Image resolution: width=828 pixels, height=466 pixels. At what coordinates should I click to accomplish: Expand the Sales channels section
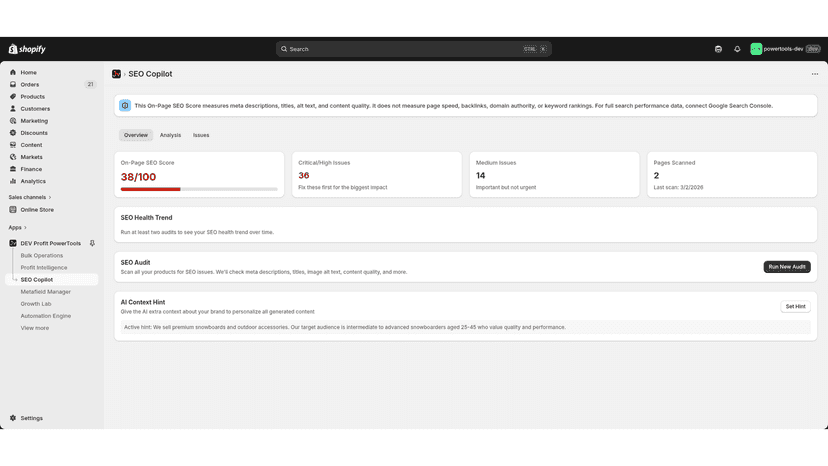click(30, 198)
